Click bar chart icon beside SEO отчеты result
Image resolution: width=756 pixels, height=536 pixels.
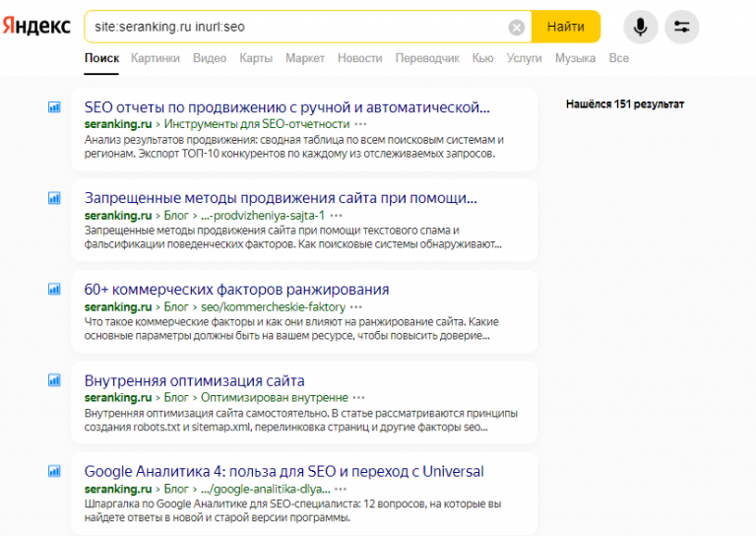click(x=55, y=107)
